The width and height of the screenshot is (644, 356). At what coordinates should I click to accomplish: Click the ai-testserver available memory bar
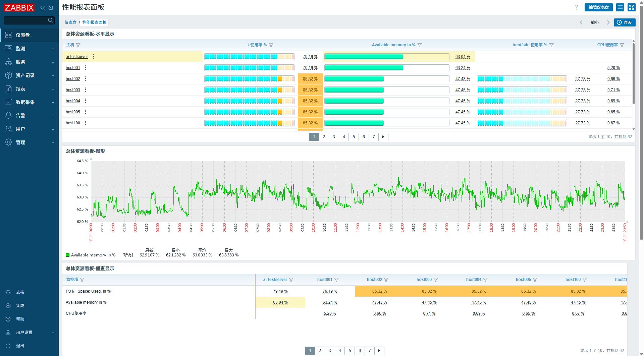point(387,57)
